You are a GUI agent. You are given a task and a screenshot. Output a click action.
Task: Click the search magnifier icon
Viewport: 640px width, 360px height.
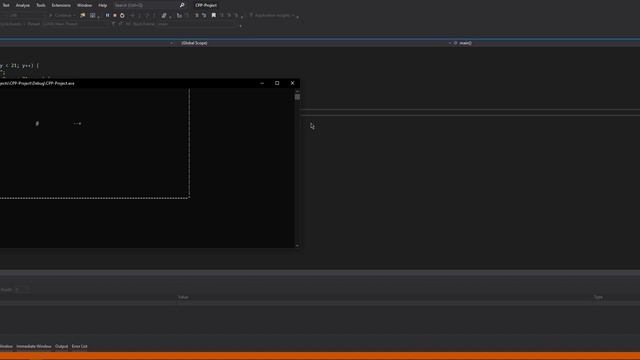coord(182,5)
